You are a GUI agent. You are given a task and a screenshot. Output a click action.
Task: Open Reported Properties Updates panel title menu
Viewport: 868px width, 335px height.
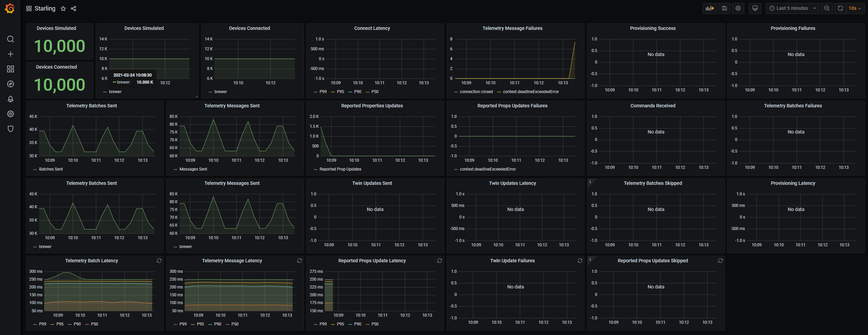pyautogui.click(x=372, y=106)
